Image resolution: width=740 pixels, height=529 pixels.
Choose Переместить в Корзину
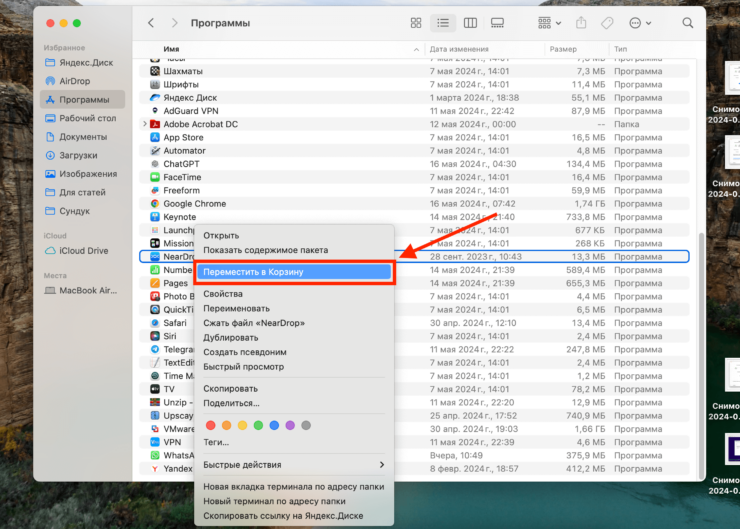coord(294,272)
